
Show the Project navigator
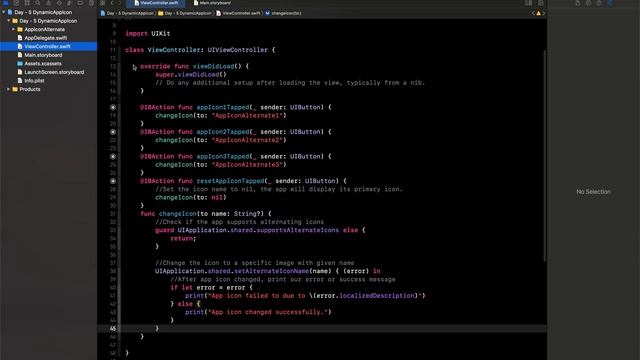[x=6, y=3]
